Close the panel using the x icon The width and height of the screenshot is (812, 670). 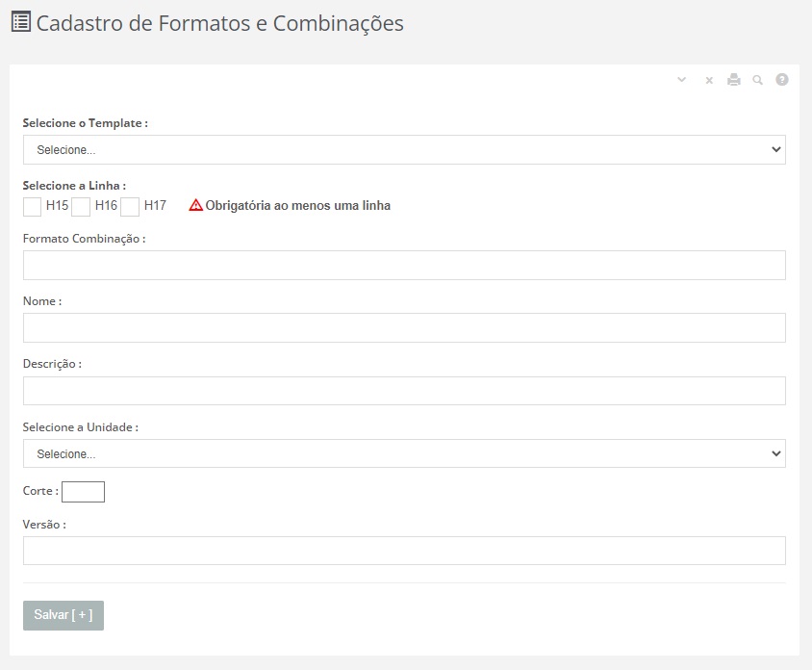[709, 80]
